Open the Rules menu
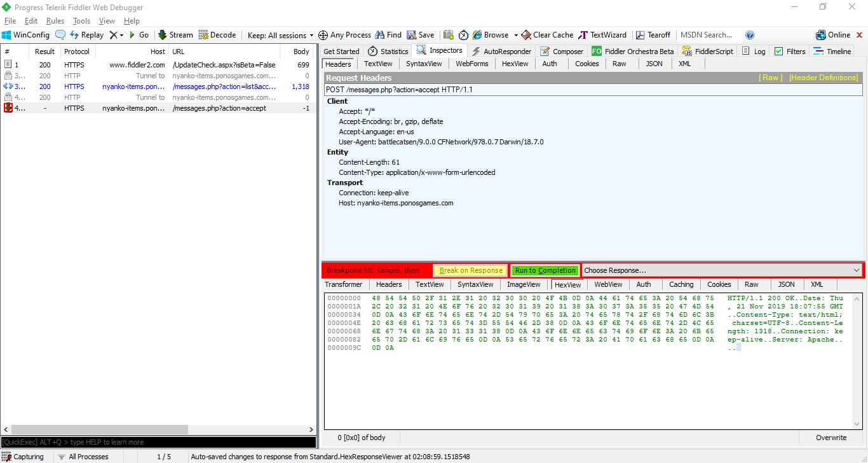The image size is (868, 463). pos(55,21)
